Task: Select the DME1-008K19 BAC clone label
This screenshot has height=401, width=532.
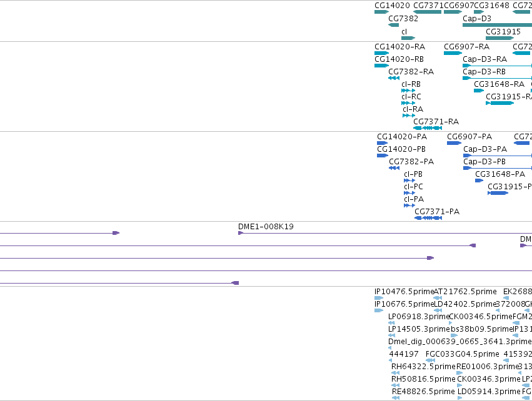Action: pyautogui.click(x=266, y=227)
